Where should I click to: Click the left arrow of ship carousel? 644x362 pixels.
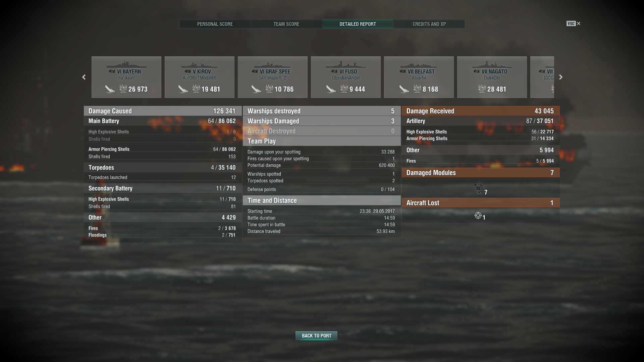(84, 77)
